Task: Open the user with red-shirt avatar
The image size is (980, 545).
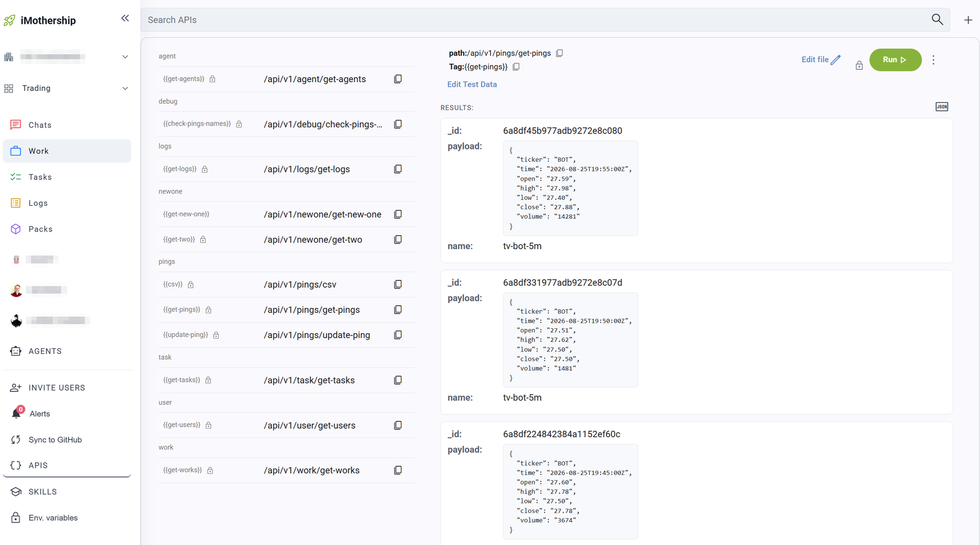Action: pyautogui.click(x=16, y=290)
